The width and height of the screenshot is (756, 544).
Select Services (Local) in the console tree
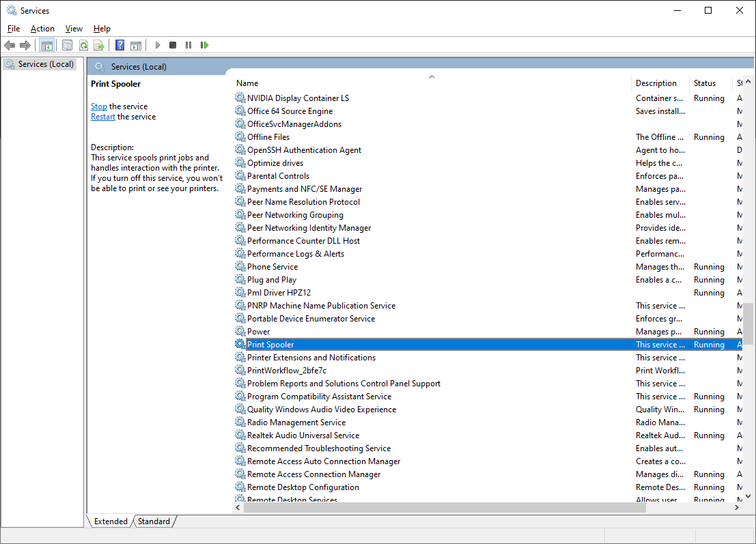click(45, 64)
